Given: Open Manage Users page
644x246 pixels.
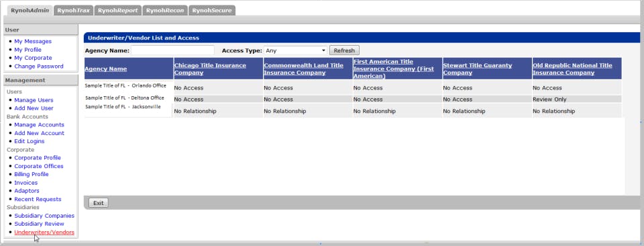Looking at the screenshot, I should pyautogui.click(x=34, y=100).
